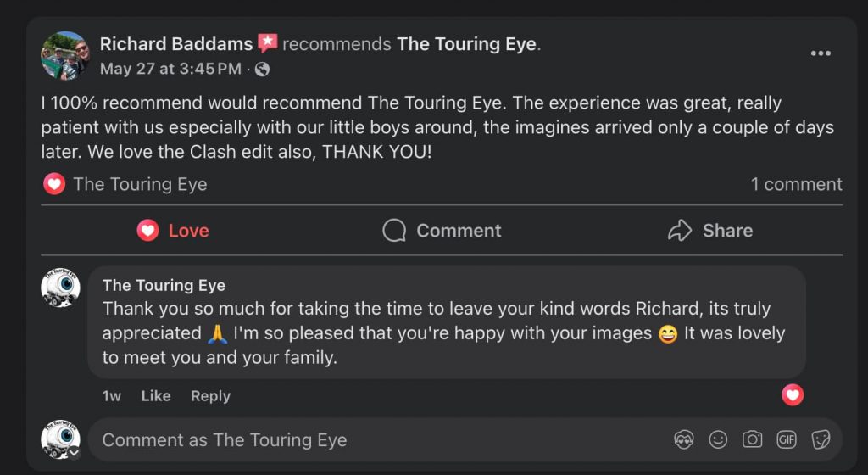
Task: Add a GIF to the comment
Action: pos(786,439)
